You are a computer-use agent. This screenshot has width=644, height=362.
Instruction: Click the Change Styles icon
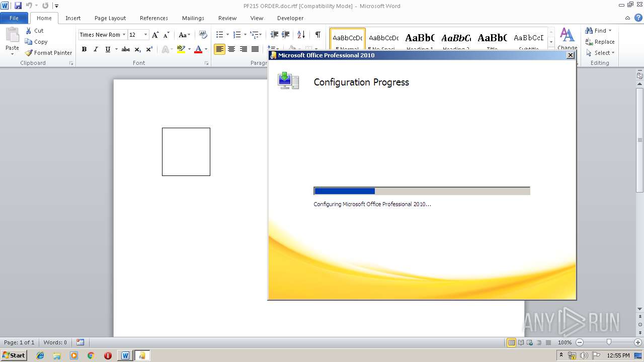[567, 35]
